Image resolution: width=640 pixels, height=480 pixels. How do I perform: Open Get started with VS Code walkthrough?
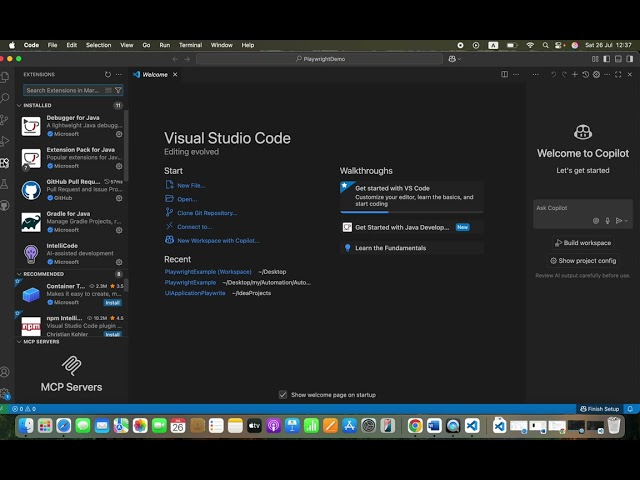coord(411,196)
